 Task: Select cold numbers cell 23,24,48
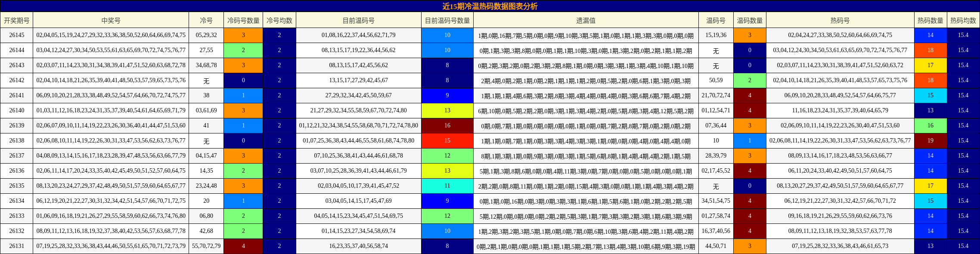coord(206,186)
